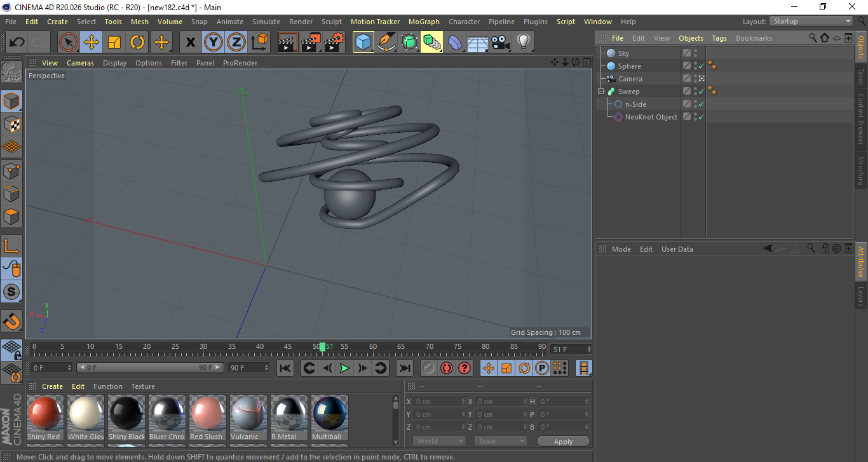
Task: Toggle Autokeying button
Action: [x=447, y=368]
